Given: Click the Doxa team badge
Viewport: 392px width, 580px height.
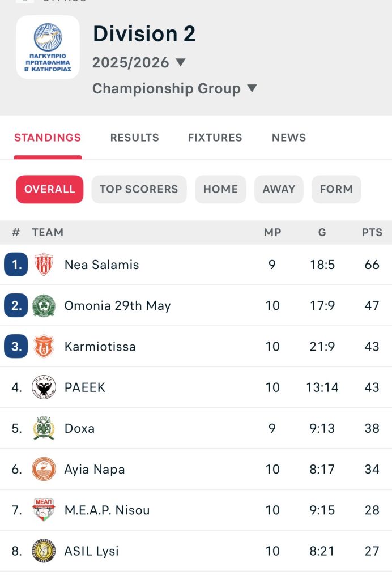Looking at the screenshot, I should click(44, 428).
